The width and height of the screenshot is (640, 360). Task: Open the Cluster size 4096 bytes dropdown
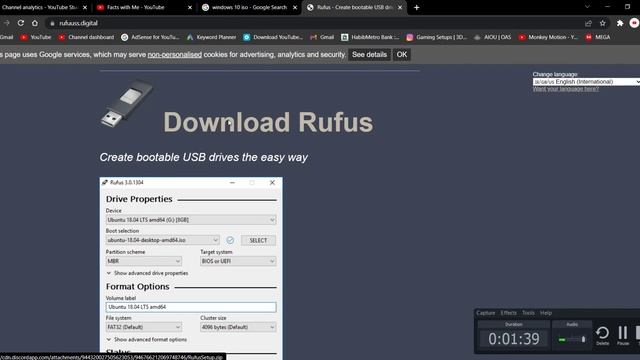click(238, 327)
